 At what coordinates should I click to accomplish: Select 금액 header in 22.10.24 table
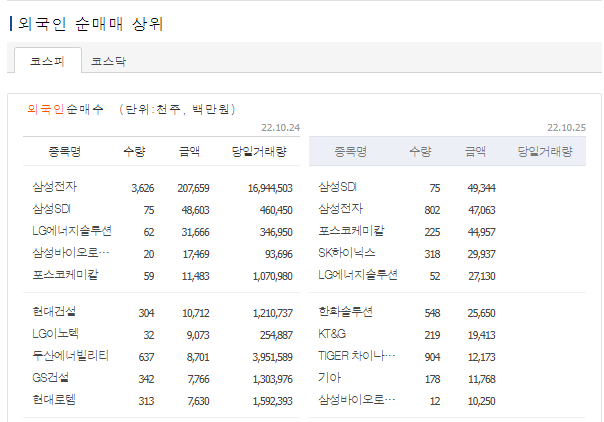coord(189,151)
